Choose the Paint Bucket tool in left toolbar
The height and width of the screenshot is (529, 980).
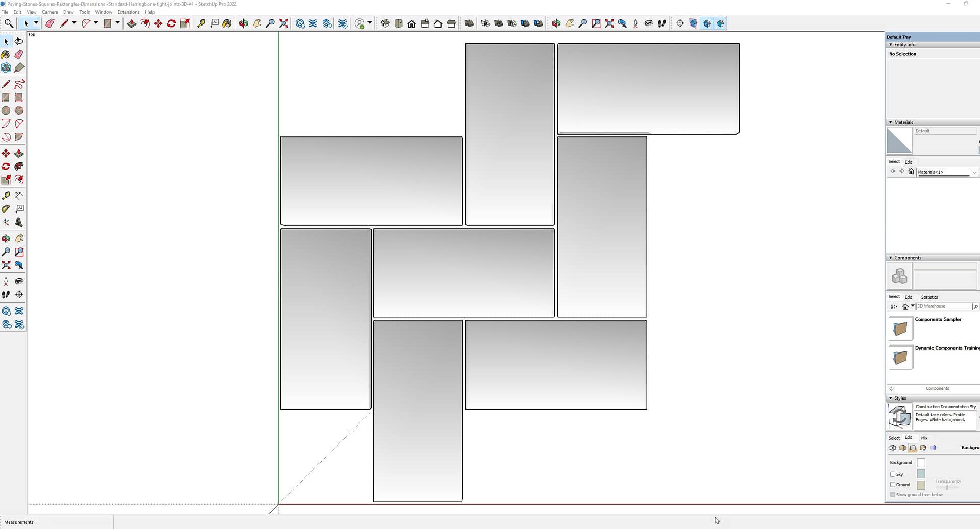click(x=6, y=55)
